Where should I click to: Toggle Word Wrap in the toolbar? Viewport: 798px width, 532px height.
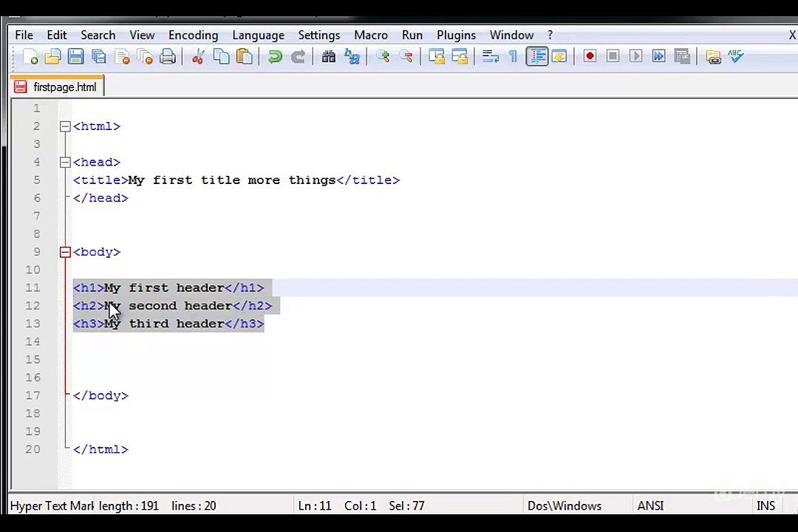coord(490,56)
